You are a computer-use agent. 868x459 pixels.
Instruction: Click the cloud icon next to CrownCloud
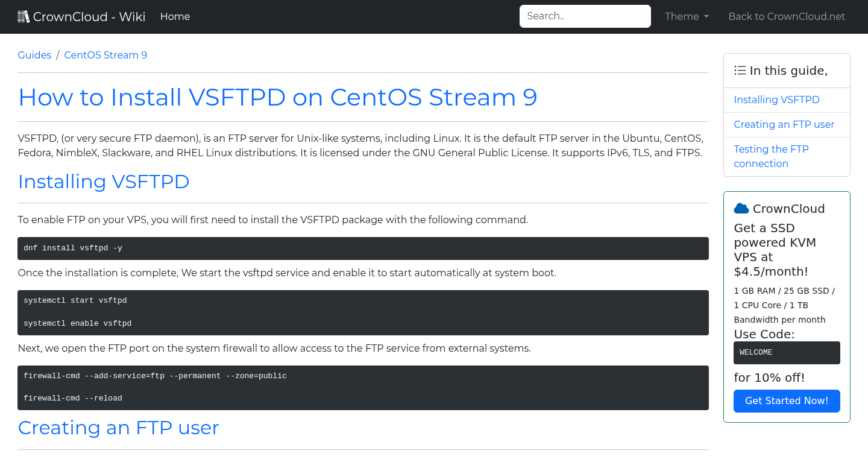tap(741, 208)
